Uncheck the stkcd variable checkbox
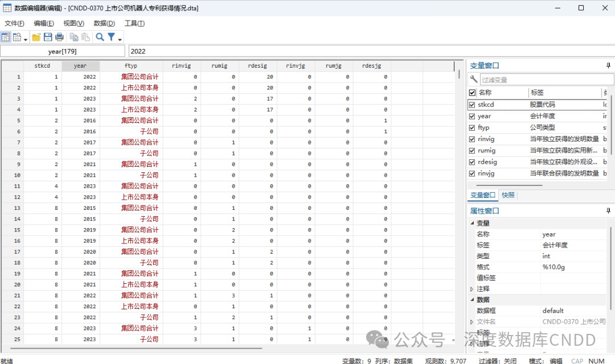The height and width of the screenshot is (364, 615). [x=472, y=105]
